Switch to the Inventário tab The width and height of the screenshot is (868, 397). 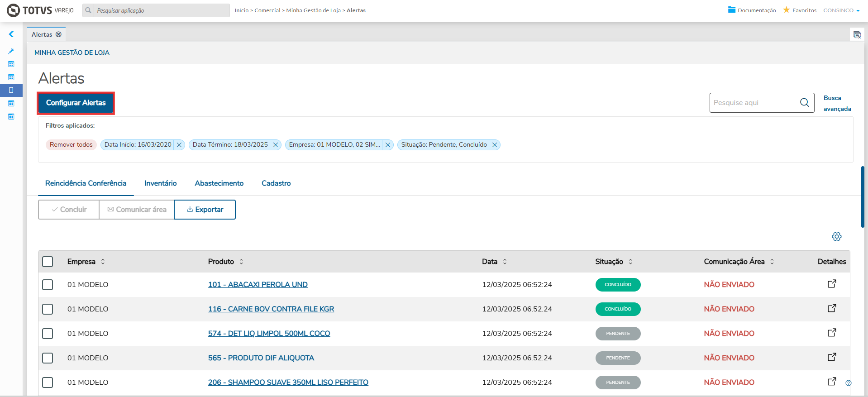161,183
